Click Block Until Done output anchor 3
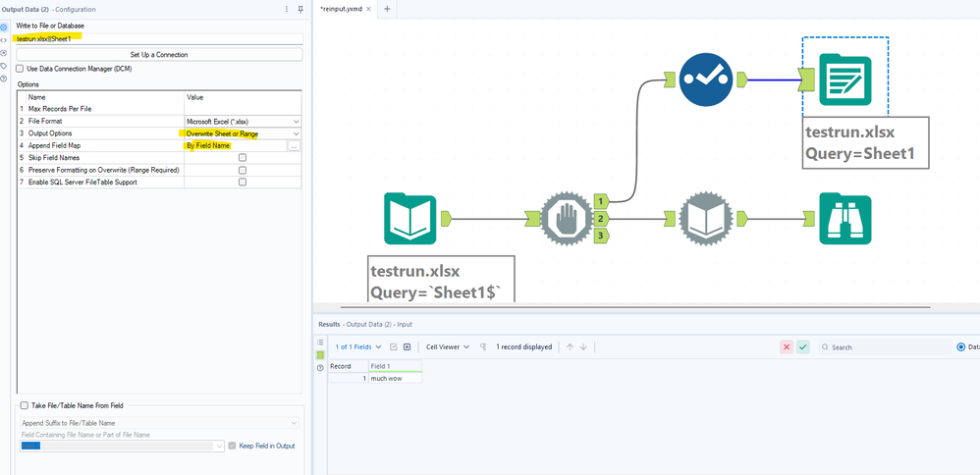This screenshot has height=475, width=980. tap(601, 236)
